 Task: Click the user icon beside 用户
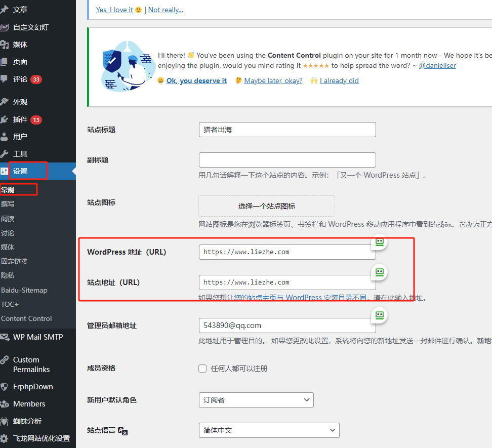tap(4, 137)
